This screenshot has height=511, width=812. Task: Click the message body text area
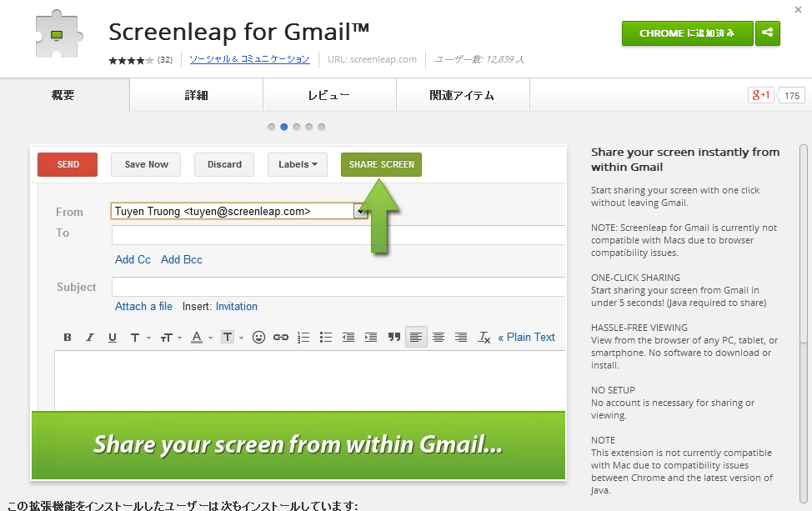[309, 380]
